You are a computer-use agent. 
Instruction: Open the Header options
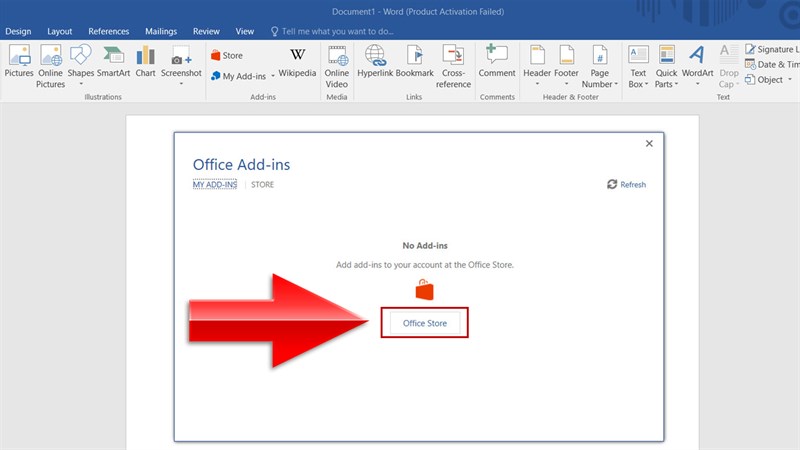(537, 65)
